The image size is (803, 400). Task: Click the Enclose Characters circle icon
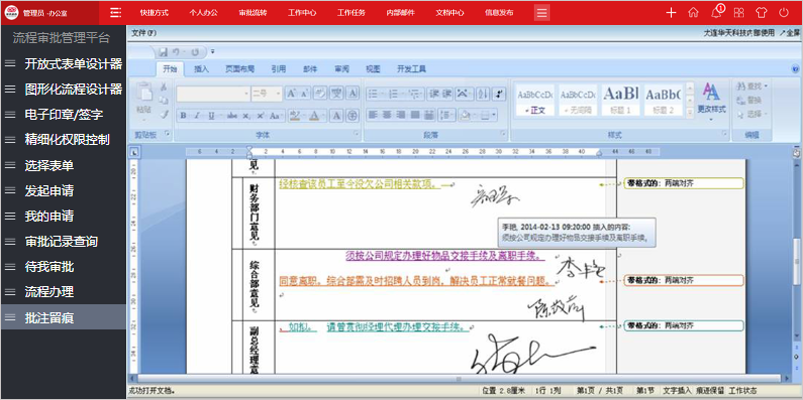click(352, 116)
